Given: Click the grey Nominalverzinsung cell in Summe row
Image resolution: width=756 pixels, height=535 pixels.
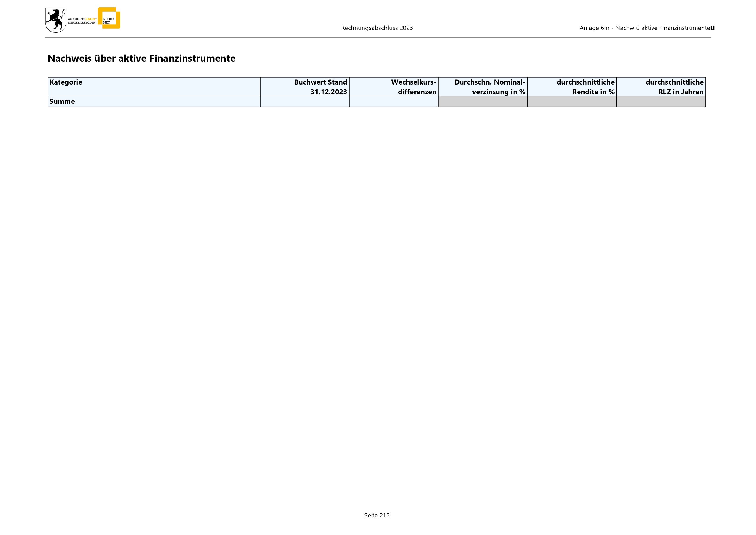Looking at the screenshot, I should 483,102.
